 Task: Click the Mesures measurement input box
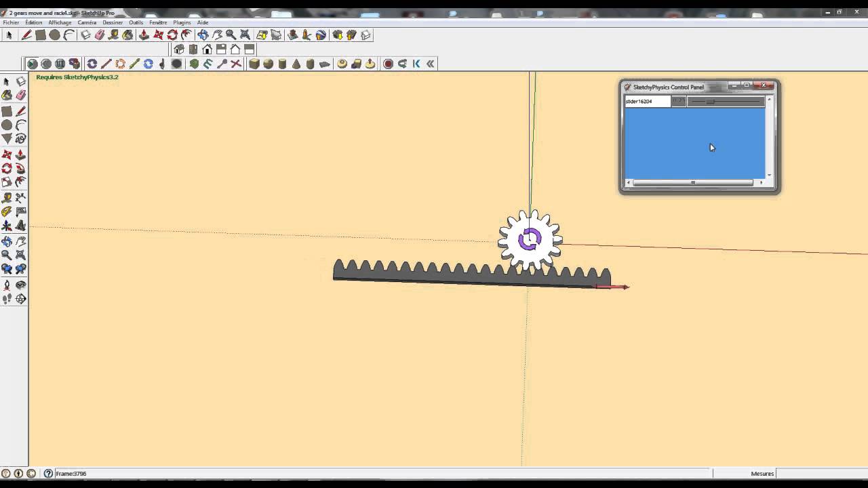coord(821,473)
